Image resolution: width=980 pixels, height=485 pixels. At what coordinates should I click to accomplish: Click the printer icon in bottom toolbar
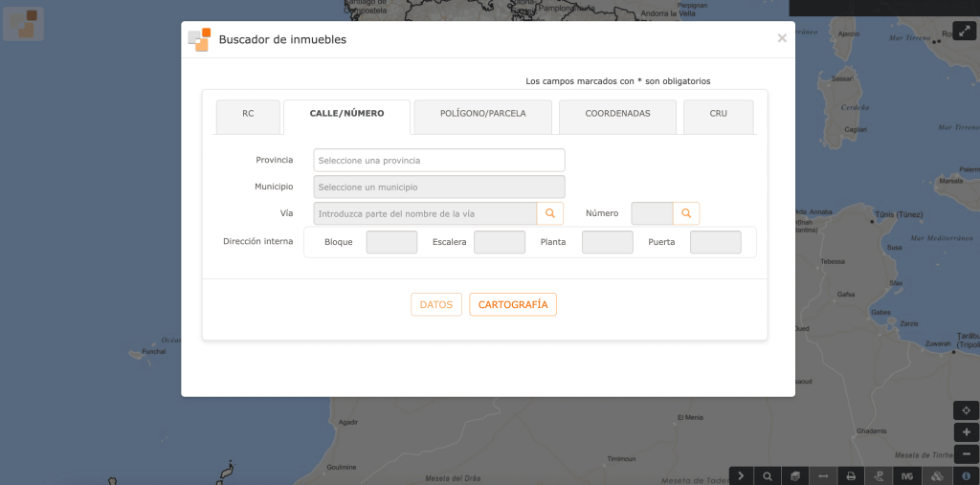(x=850, y=475)
